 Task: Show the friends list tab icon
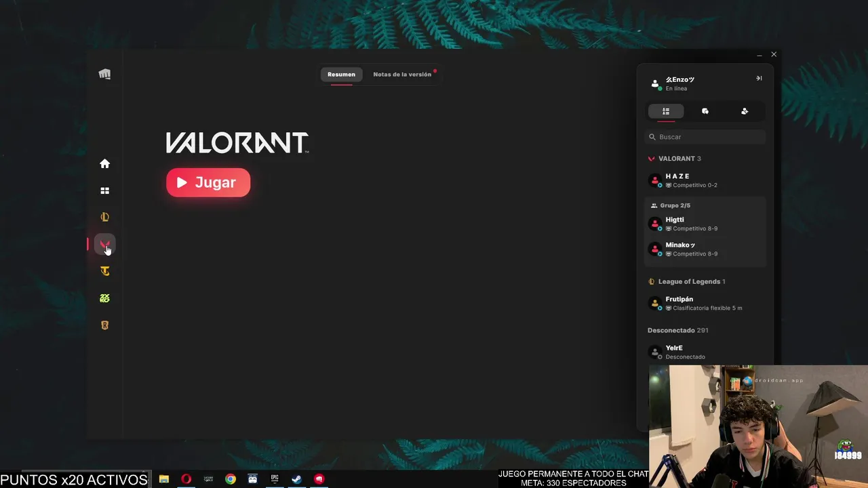(x=666, y=111)
